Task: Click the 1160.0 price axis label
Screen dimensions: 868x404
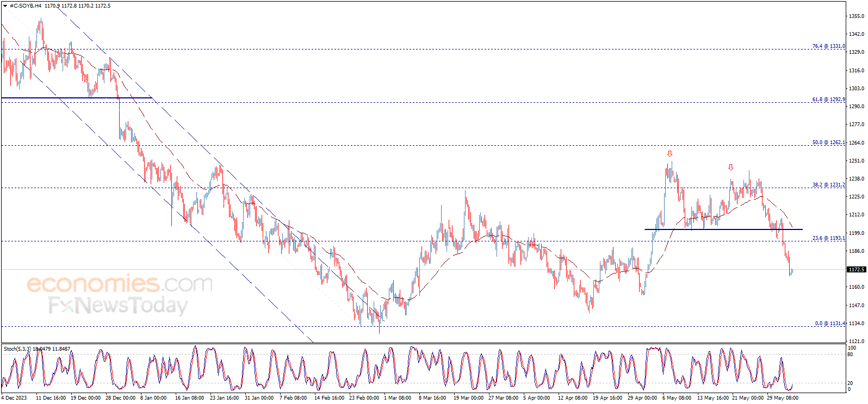Action: [x=857, y=287]
